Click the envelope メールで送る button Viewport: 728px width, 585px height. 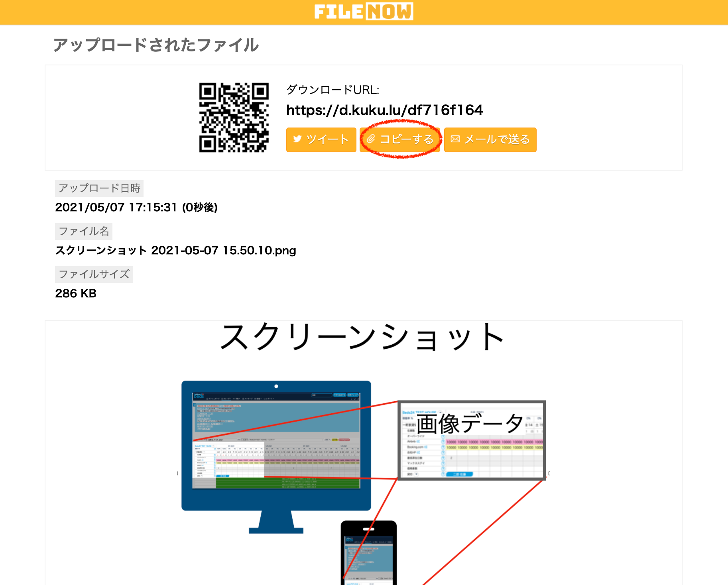tap(490, 139)
